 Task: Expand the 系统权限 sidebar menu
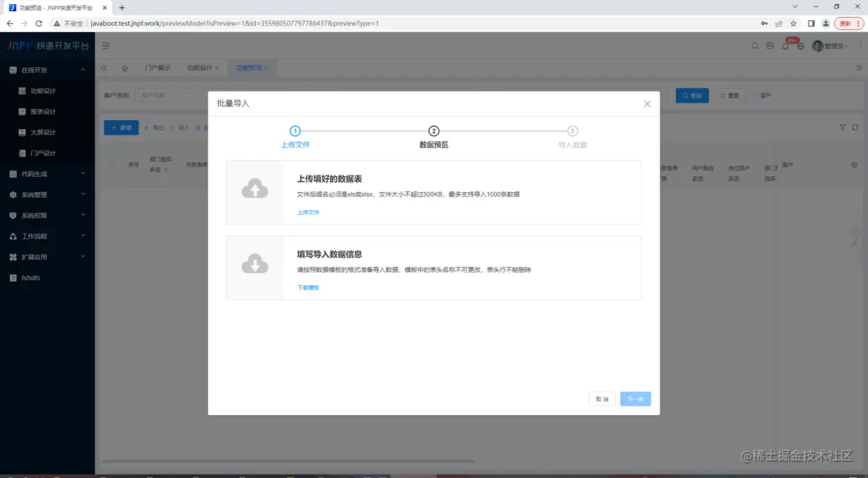(48, 215)
